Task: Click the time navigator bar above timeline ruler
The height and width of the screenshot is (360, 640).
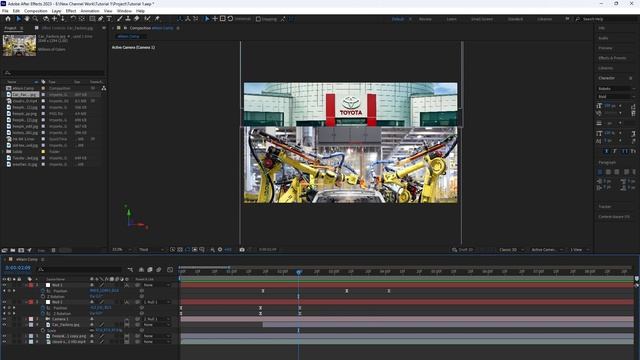Action: tap(204, 267)
